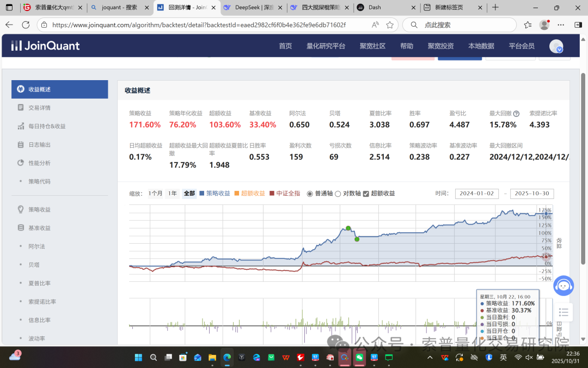
Task: Open the floating customer service chat icon
Action: pos(563,286)
